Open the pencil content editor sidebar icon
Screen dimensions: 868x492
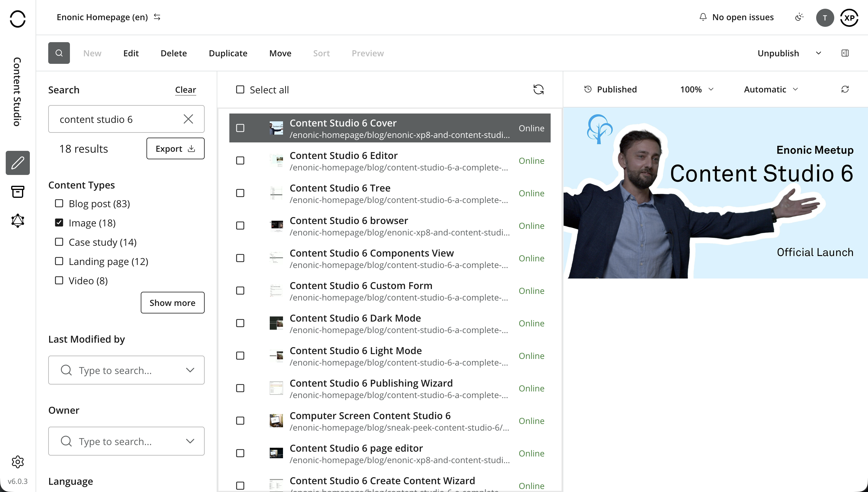(x=17, y=163)
